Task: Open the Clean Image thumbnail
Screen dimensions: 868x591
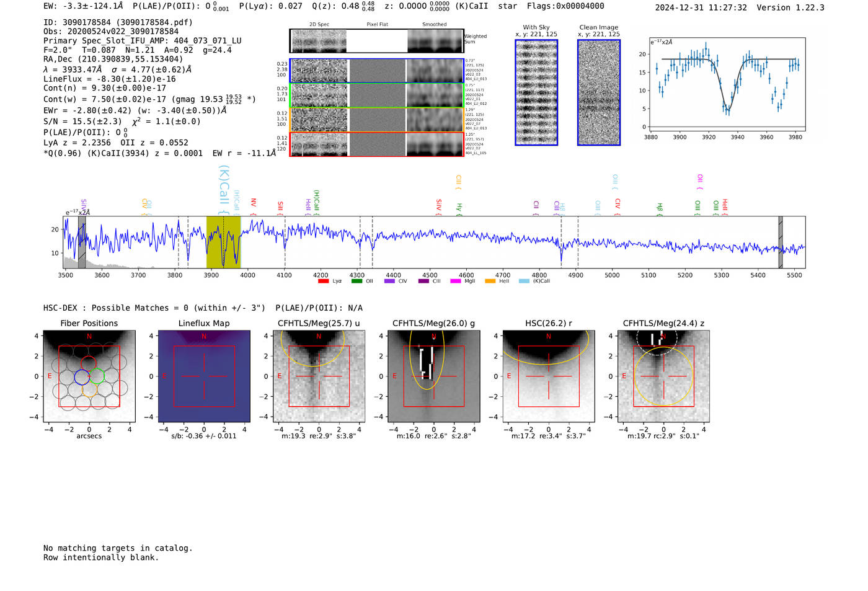Action: [x=599, y=92]
